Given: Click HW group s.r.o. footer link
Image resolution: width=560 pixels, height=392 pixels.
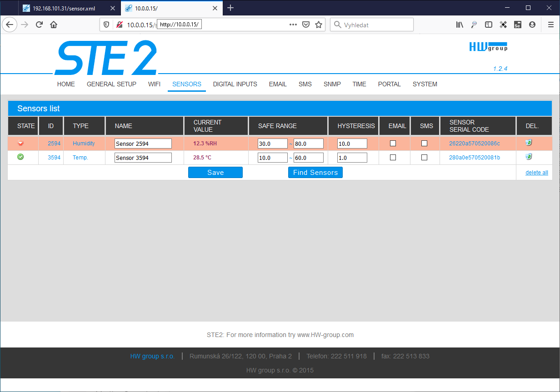Looking at the screenshot, I should tap(152, 356).
